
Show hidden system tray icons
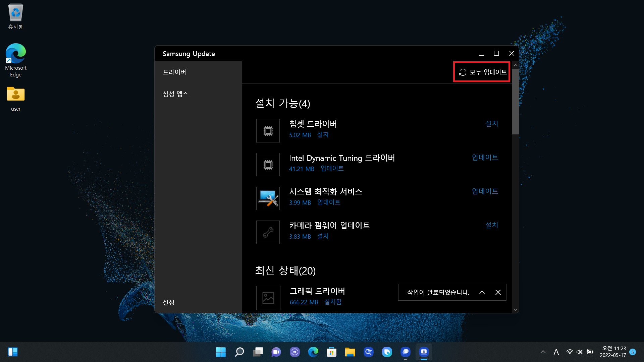pos(543,352)
